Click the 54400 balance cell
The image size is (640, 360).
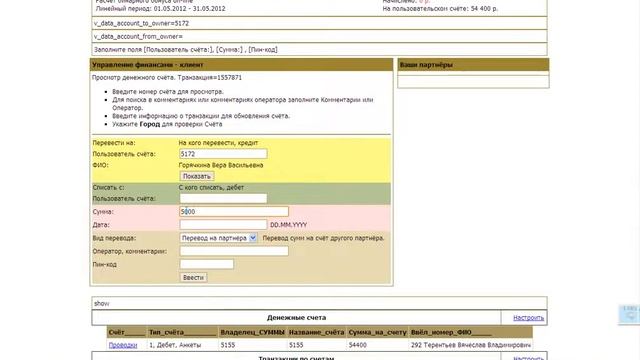point(378,345)
